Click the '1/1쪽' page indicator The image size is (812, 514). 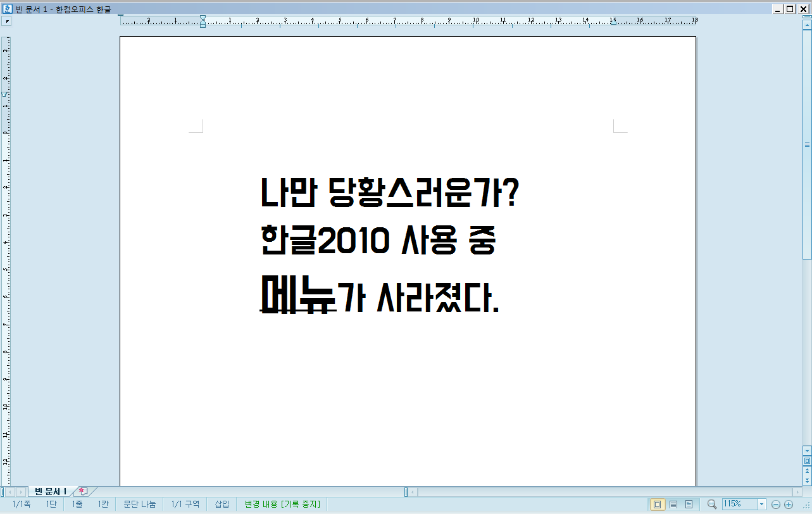point(22,504)
